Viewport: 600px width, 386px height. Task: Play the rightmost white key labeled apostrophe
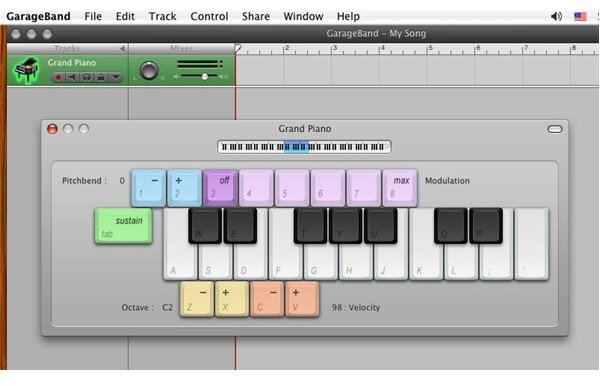(532, 245)
